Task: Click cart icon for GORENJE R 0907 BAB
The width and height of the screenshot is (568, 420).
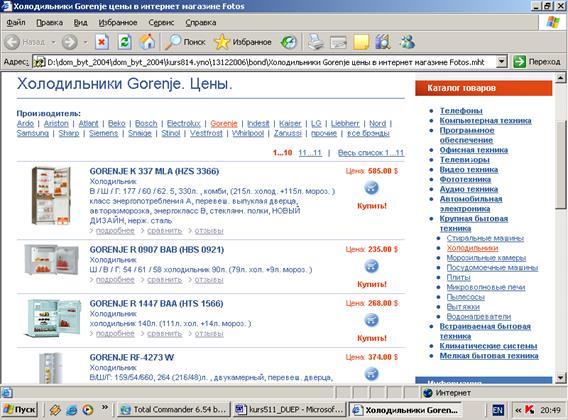Action: coord(371,266)
